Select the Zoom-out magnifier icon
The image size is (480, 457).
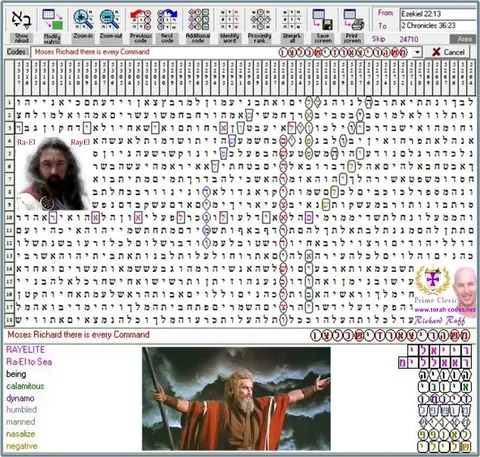(110, 19)
